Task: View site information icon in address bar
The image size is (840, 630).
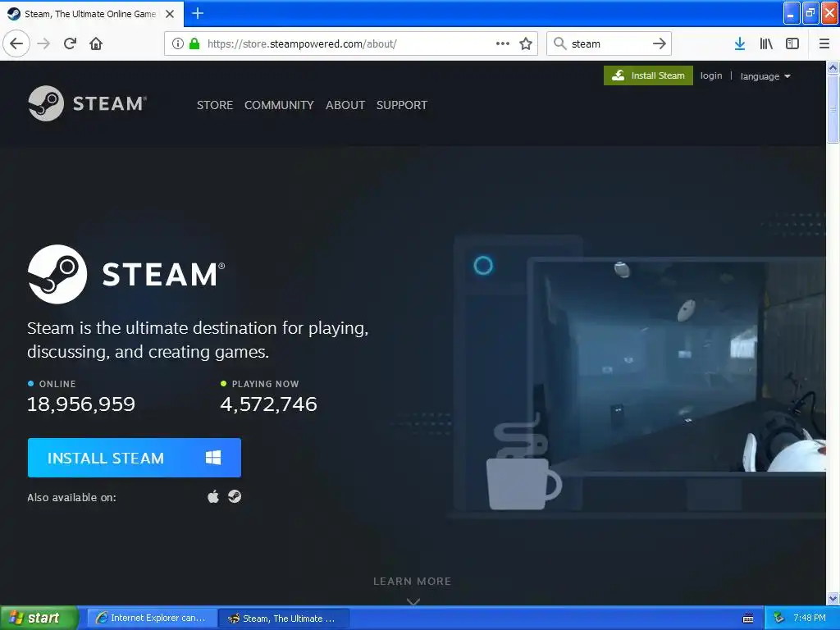Action: 178,43
